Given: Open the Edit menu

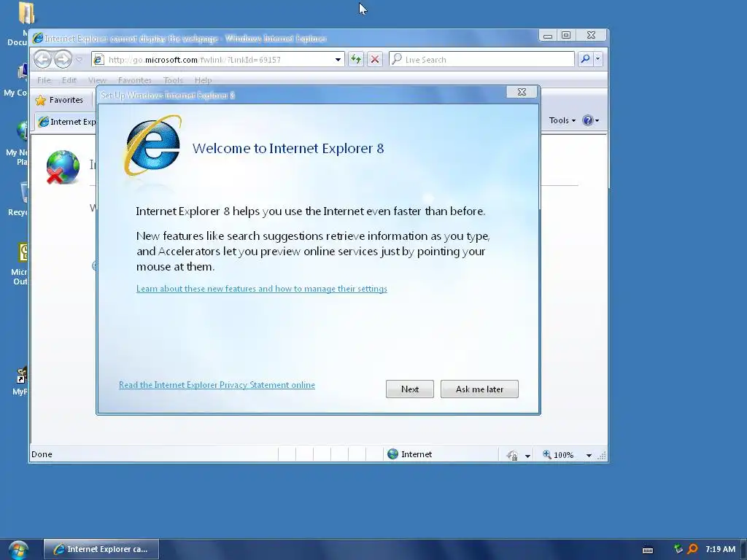Looking at the screenshot, I should pyautogui.click(x=69, y=80).
